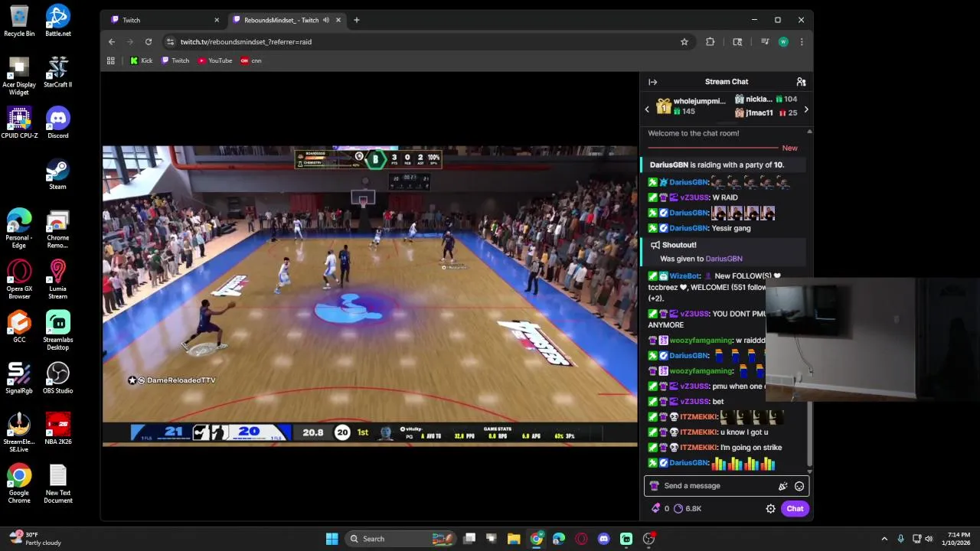The height and width of the screenshot is (551, 980).
Task: Reload the Twitch page
Action: coord(149,42)
